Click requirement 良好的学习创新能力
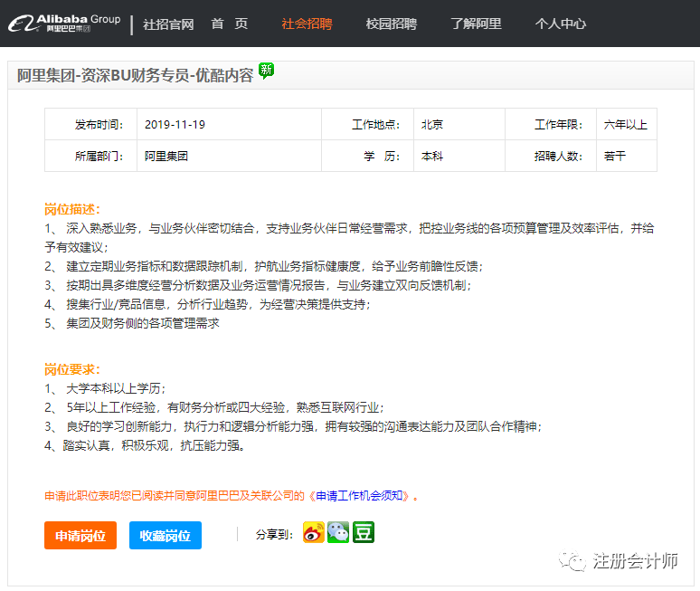 (293, 426)
